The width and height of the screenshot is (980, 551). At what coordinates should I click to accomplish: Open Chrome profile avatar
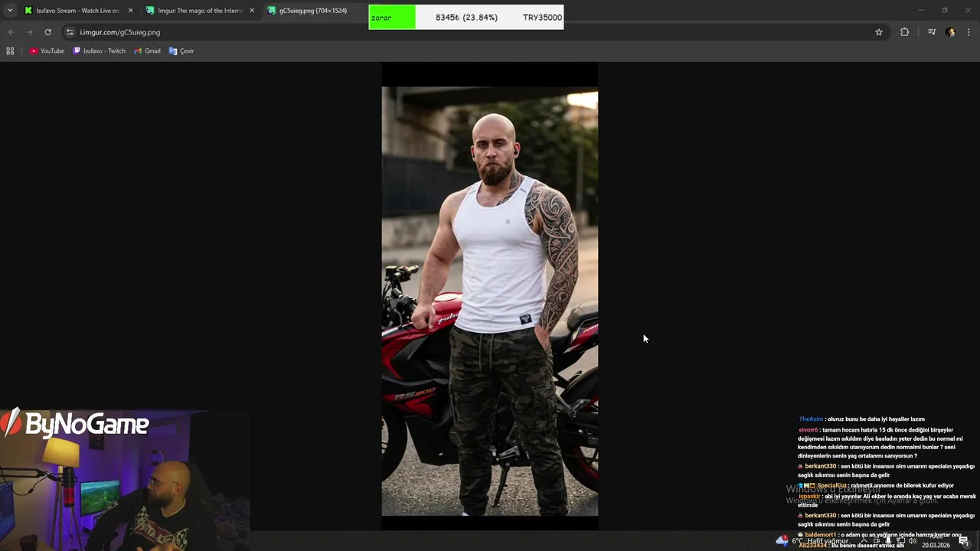point(950,32)
